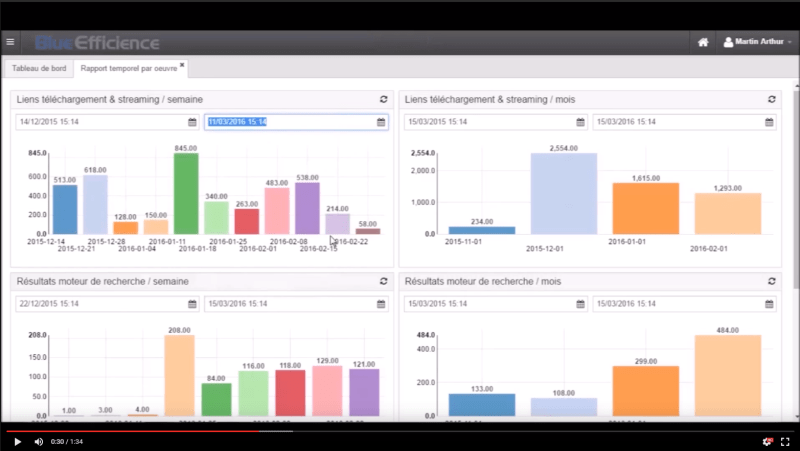Switch to the Tableau de bord tab
This screenshot has width=800, height=451.
click(x=39, y=68)
